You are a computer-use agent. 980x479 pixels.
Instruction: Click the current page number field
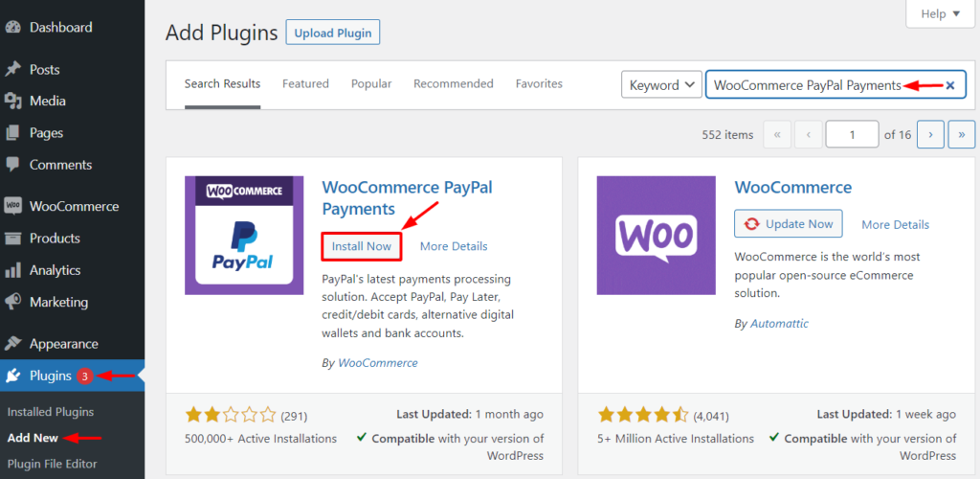(x=852, y=134)
